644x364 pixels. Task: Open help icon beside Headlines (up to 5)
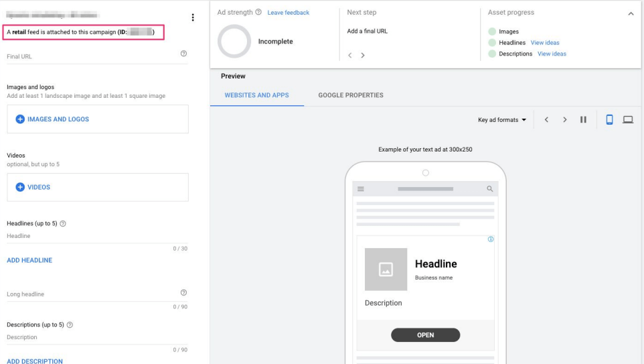tap(63, 224)
